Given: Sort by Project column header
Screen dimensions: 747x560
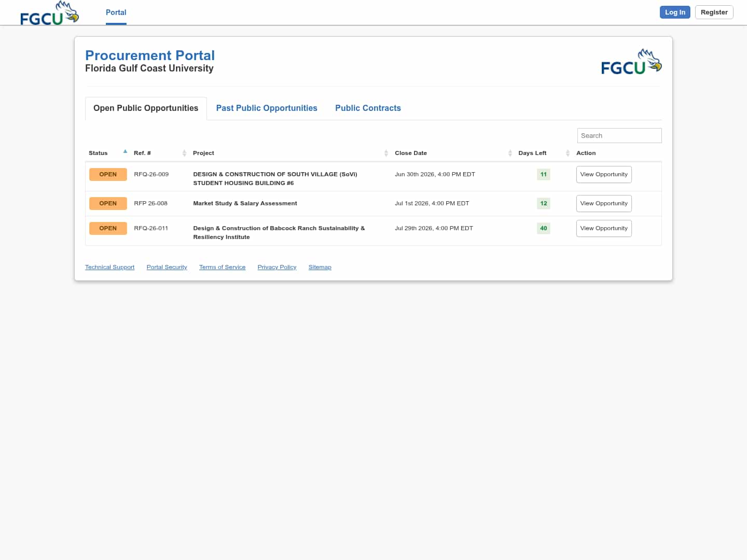Looking at the screenshot, I should (290, 153).
